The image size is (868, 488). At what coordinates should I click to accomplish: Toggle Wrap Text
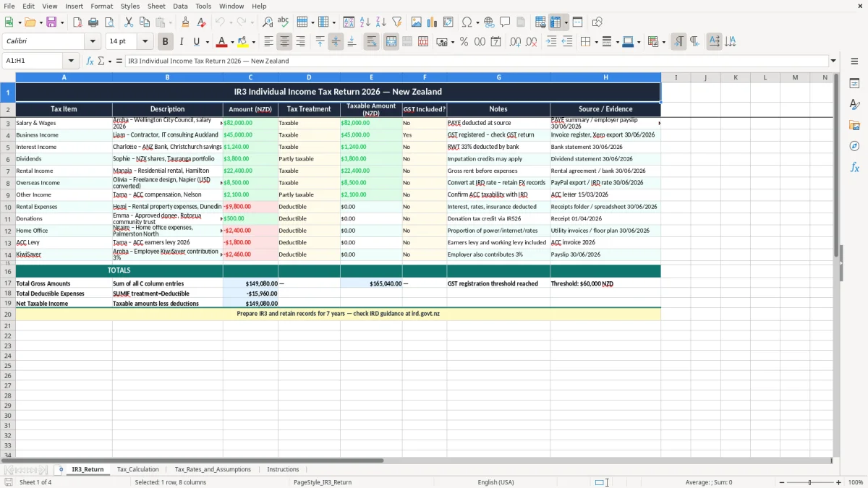[372, 42]
